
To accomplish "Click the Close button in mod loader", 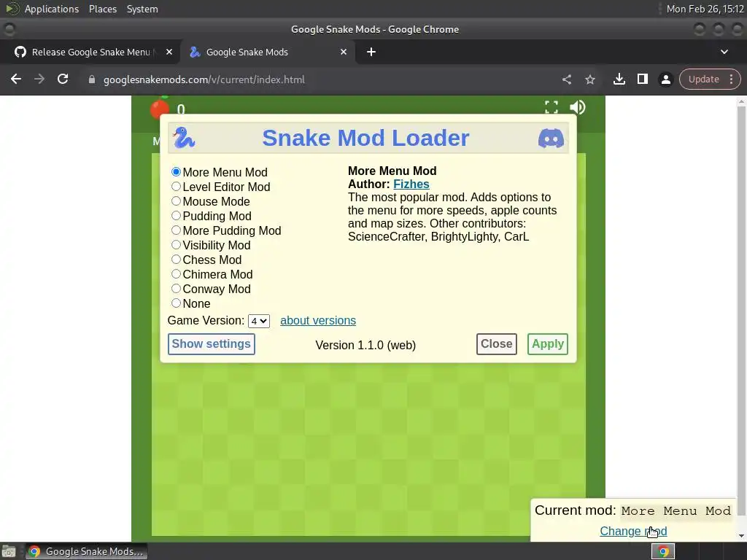I will tap(496, 344).
